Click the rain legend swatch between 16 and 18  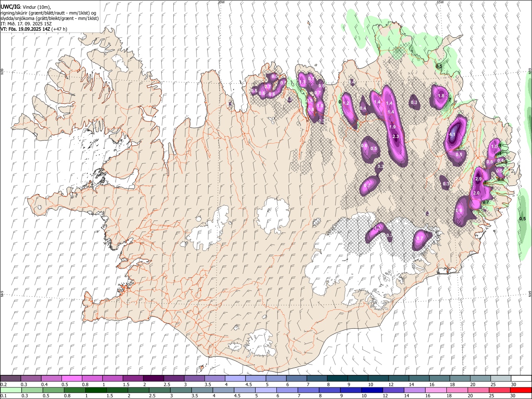(436, 390)
